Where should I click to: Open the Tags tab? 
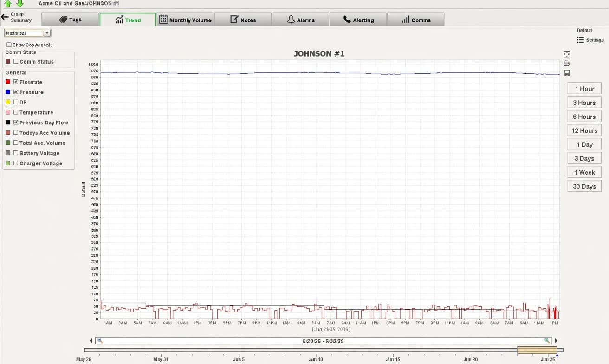pos(70,19)
